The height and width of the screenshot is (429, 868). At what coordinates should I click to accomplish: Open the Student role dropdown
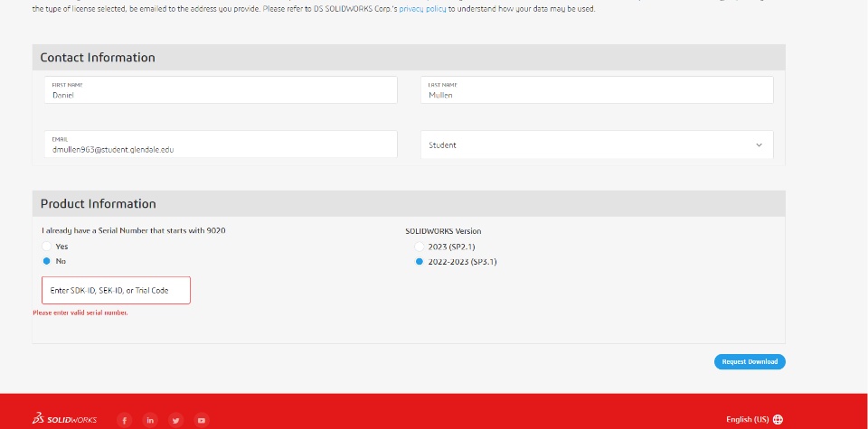pyautogui.click(x=597, y=145)
